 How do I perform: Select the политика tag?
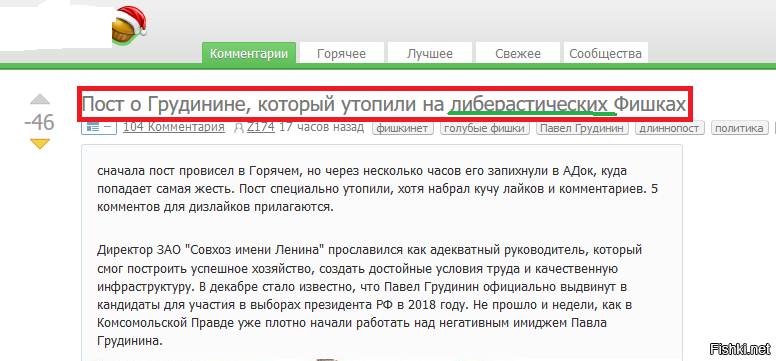point(740,128)
